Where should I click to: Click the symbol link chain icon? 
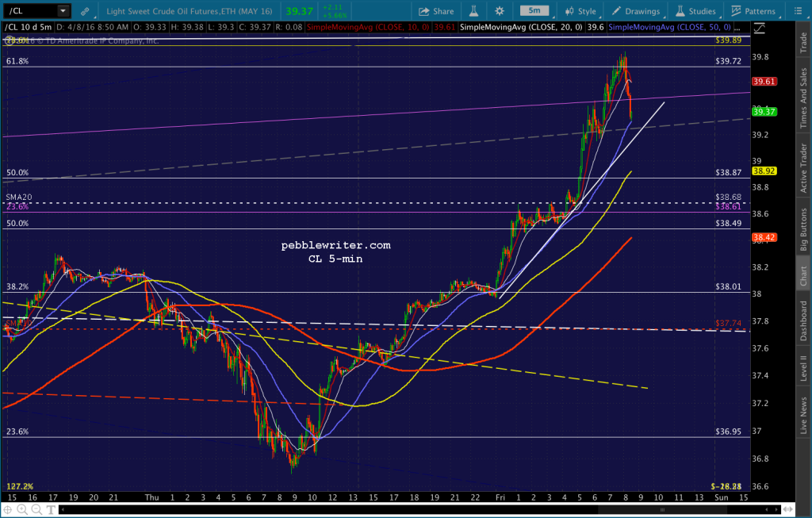click(85, 11)
